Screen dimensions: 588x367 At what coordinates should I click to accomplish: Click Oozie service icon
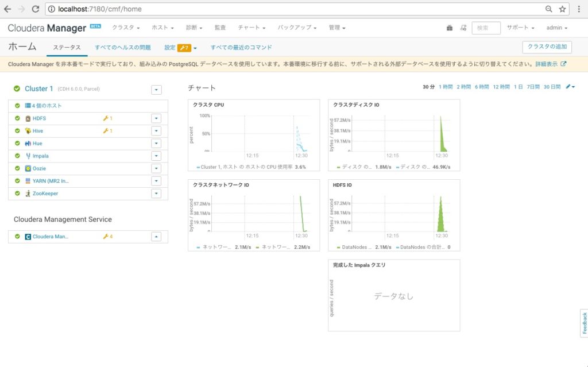[x=28, y=168]
